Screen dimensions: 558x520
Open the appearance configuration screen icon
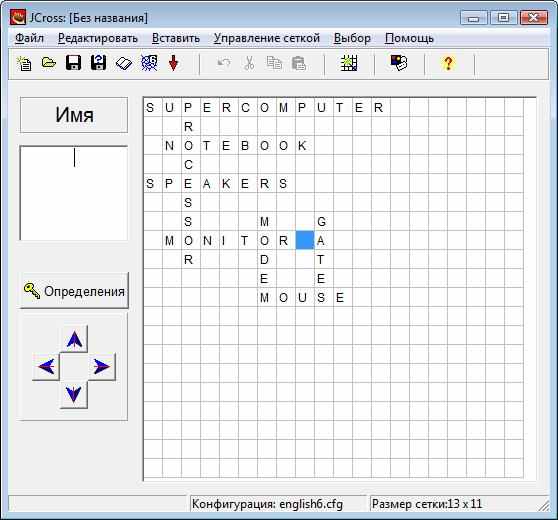point(399,63)
